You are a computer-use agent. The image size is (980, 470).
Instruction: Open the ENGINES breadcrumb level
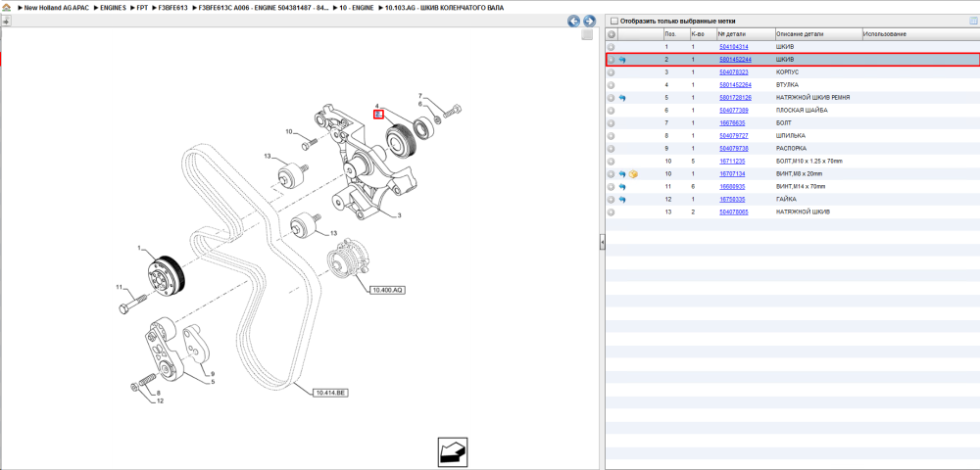click(x=111, y=8)
